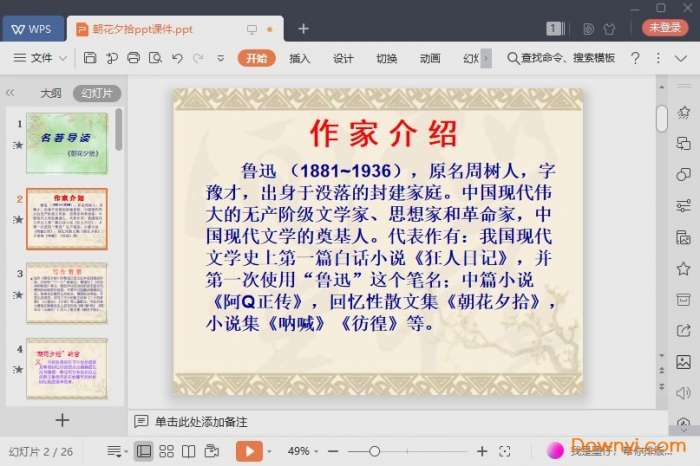This screenshot has height=466, width=700.
Task: Click the animation star icon beside slide 3
Action: pyautogui.click(x=18, y=295)
